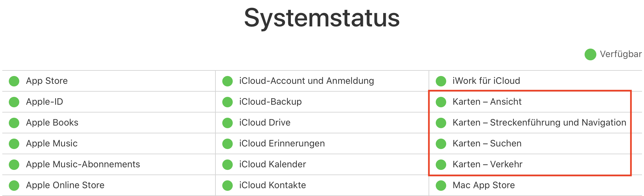This screenshot has width=644, height=196.
Task: Click iCloud-Account und Anmeldung label
Action: 306,81
